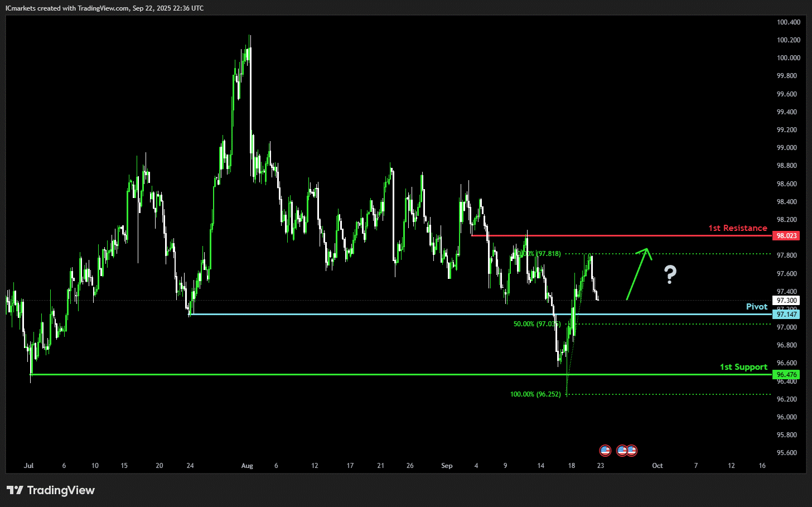Click the TradingView logo at bottom left
This screenshot has width=812, height=507.
(51, 490)
